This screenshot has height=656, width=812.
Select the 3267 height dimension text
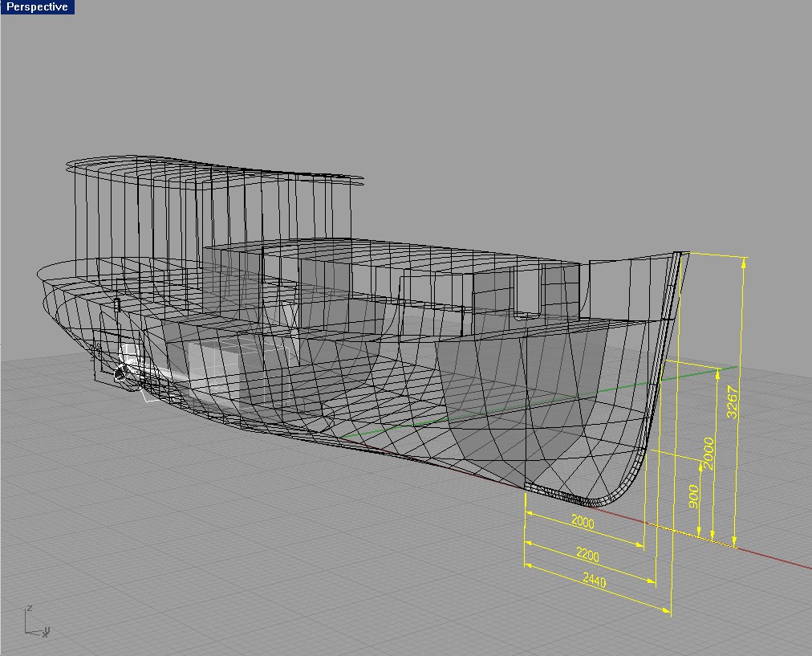click(x=733, y=402)
